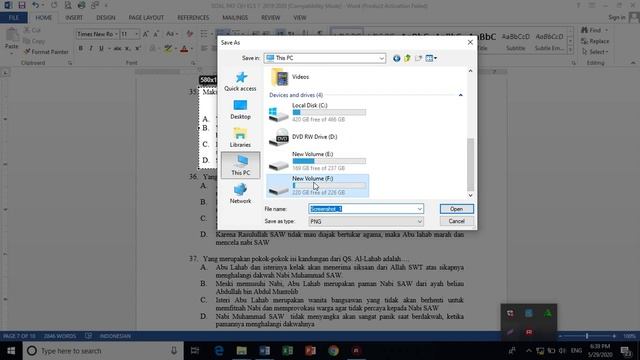Open the View Menu in Save As dialog
The height and width of the screenshot is (360, 640).
[431, 58]
